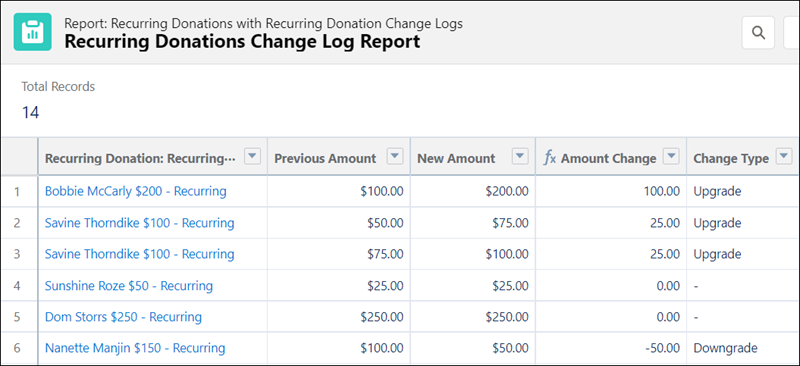Click the total records value 14
This screenshot has width=800, height=366.
(31, 112)
